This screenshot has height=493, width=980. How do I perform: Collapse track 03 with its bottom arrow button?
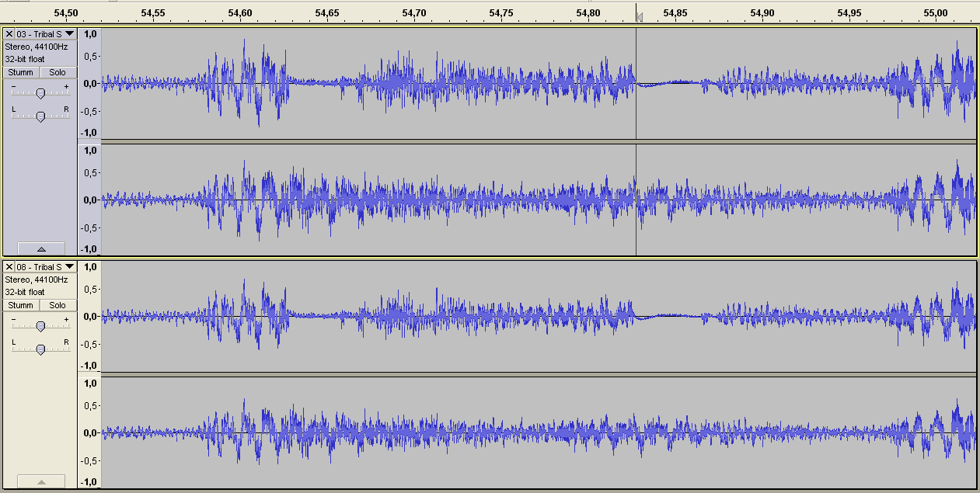[40, 248]
